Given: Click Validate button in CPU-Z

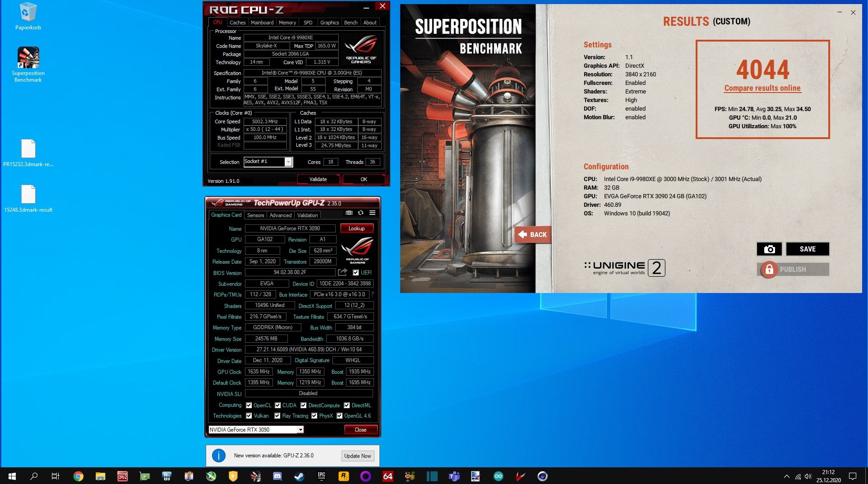Looking at the screenshot, I should (318, 179).
